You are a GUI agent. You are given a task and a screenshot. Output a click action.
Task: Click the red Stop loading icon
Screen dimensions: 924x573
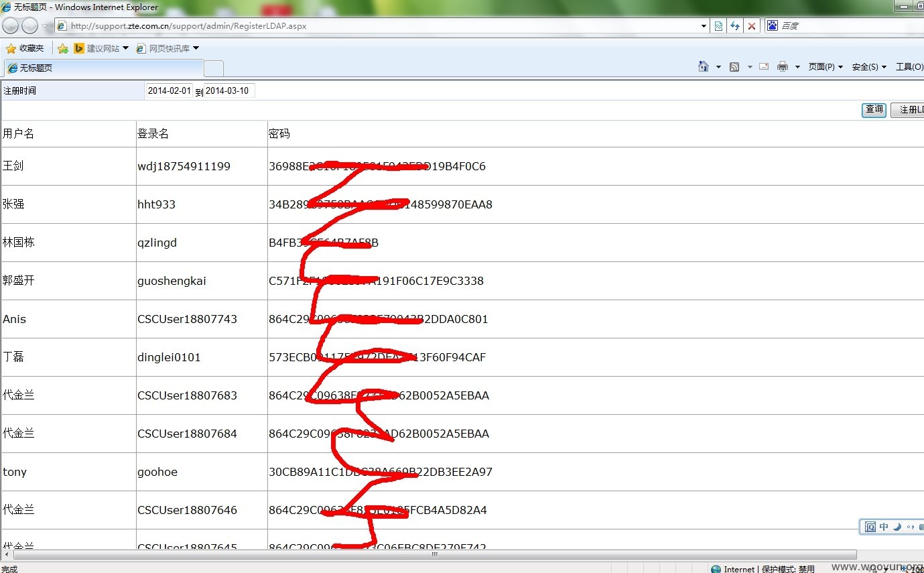752,26
